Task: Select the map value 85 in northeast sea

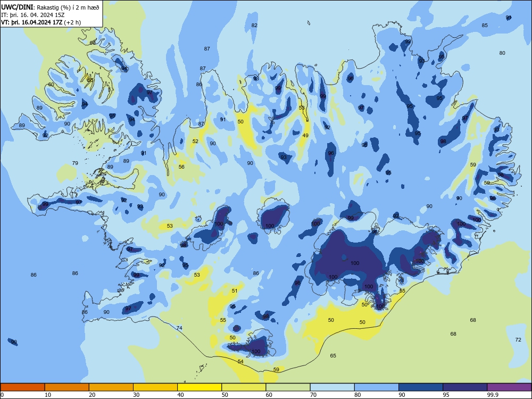Action: pyautogui.click(x=485, y=25)
